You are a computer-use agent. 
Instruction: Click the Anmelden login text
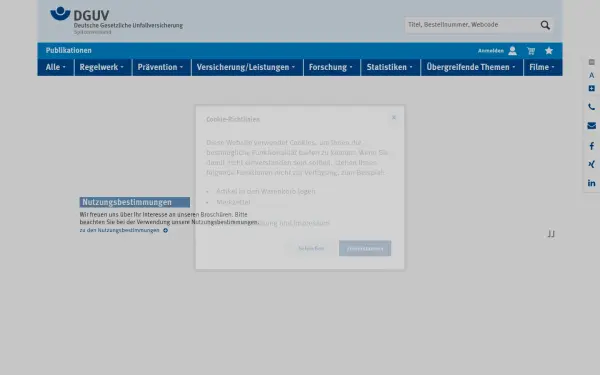coord(491,51)
